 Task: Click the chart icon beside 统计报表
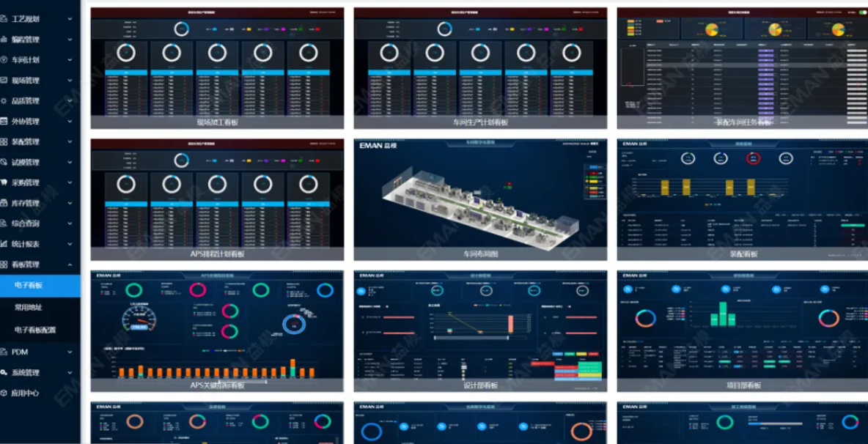click(x=4, y=244)
